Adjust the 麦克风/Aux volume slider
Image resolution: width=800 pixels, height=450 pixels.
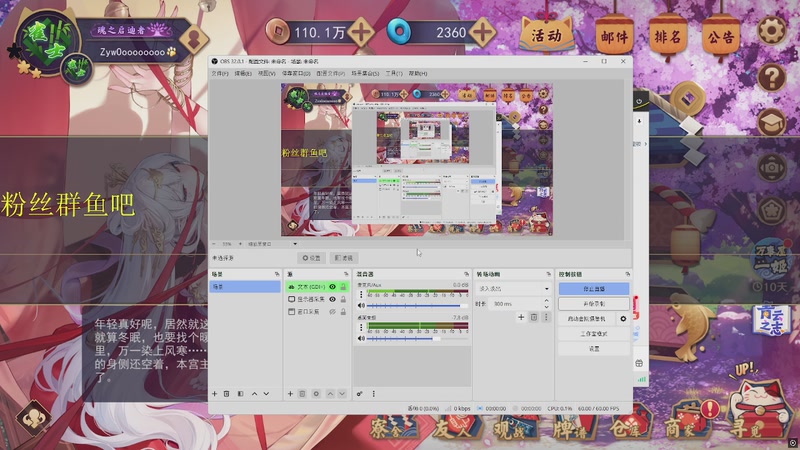click(417, 306)
